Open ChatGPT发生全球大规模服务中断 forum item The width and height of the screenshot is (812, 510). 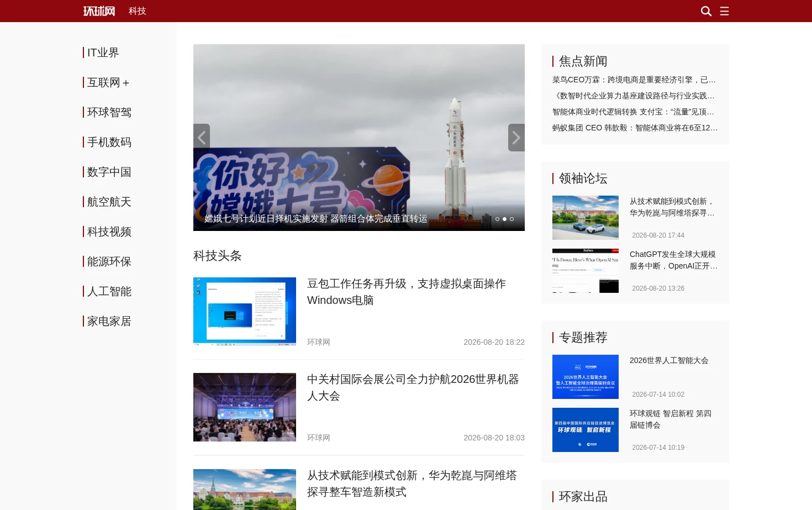pos(674,260)
